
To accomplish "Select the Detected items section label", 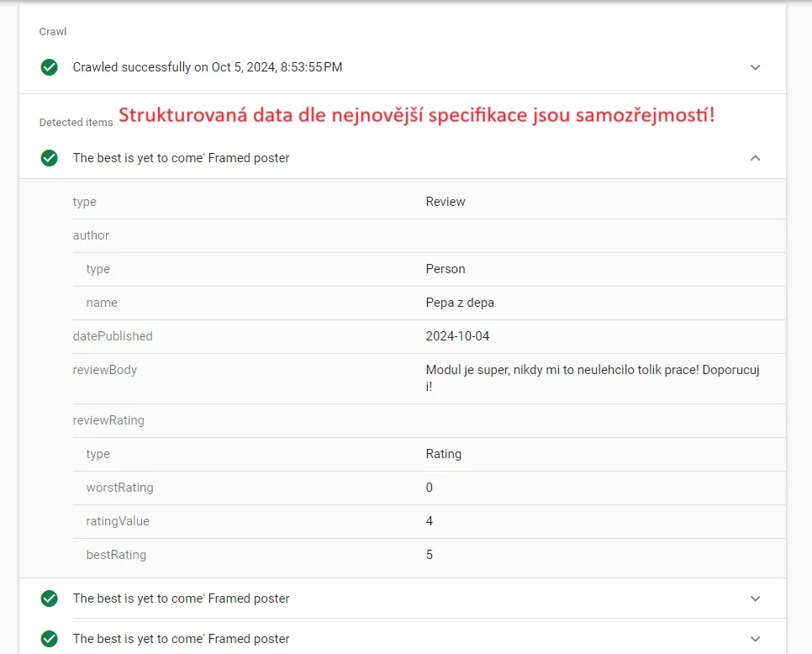I will tap(76, 123).
